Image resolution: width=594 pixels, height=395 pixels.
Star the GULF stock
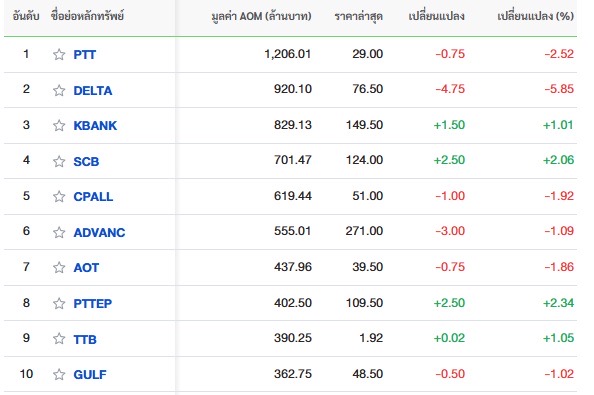click(x=59, y=375)
